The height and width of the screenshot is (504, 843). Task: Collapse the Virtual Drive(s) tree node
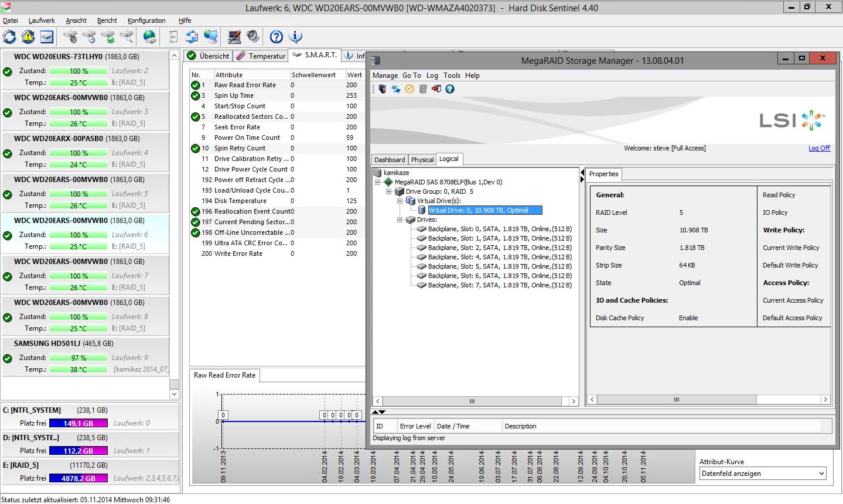tap(400, 201)
